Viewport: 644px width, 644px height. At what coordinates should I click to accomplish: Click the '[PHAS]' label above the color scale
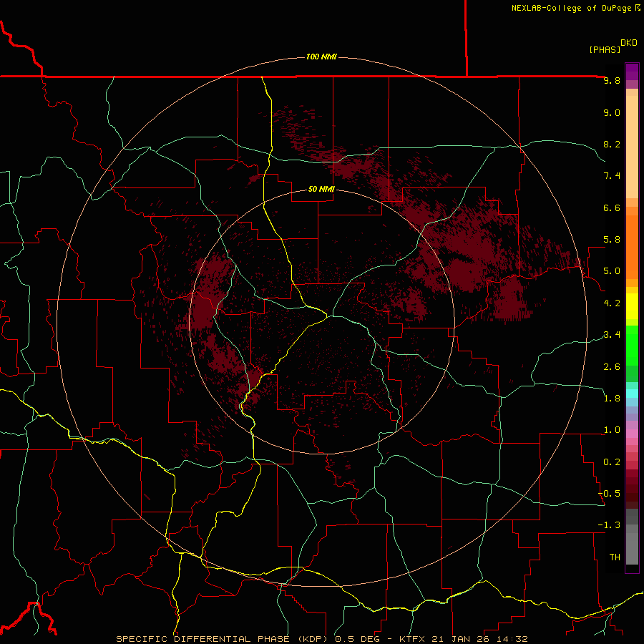[x=605, y=49]
